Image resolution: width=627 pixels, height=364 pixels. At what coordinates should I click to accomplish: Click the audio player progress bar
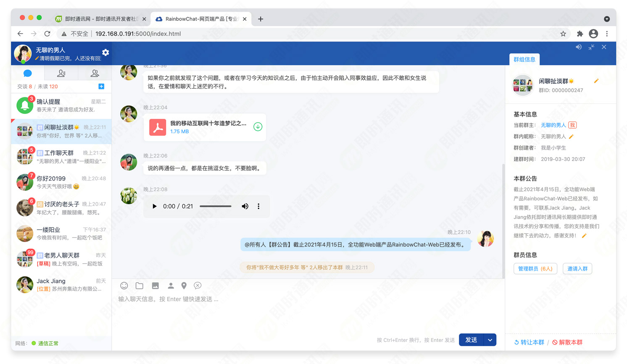tap(216, 206)
